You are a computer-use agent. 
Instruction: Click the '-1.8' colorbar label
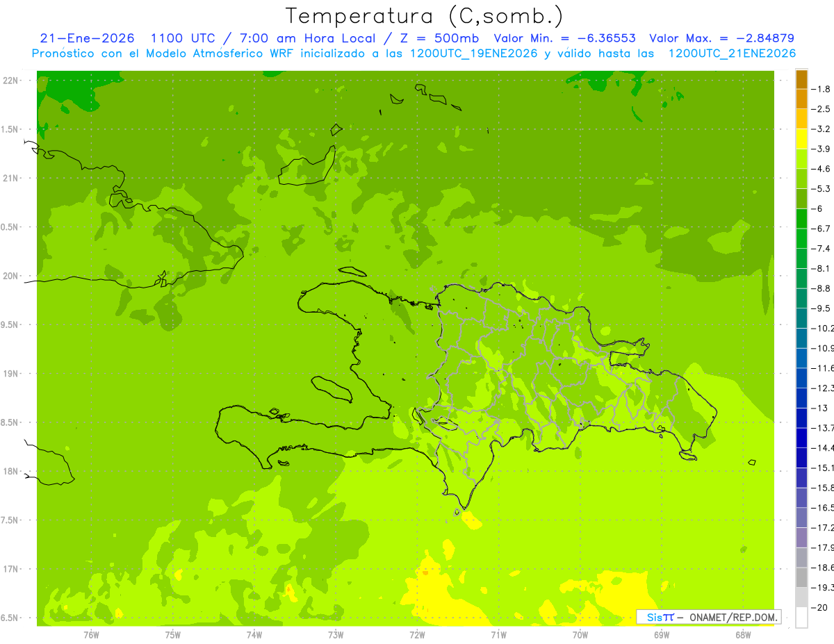pos(821,89)
